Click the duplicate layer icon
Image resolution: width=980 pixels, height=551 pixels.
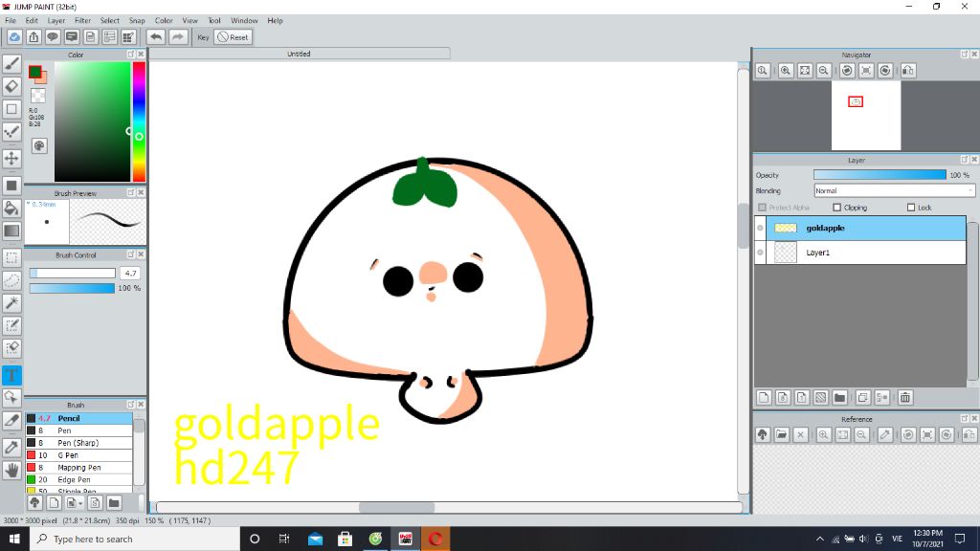[x=863, y=397]
